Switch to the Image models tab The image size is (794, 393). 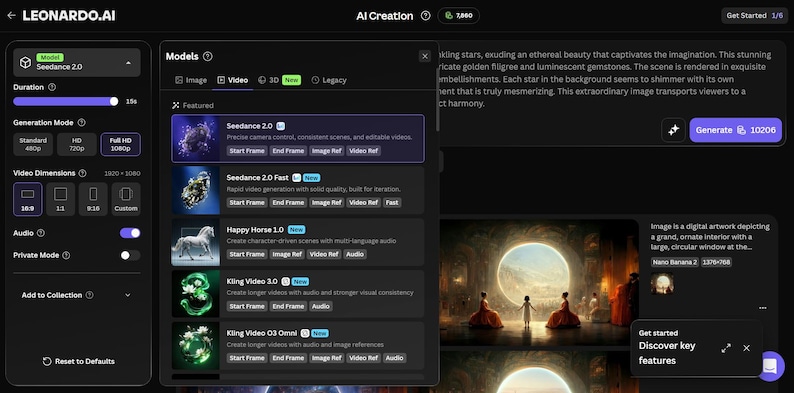[191, 80]
